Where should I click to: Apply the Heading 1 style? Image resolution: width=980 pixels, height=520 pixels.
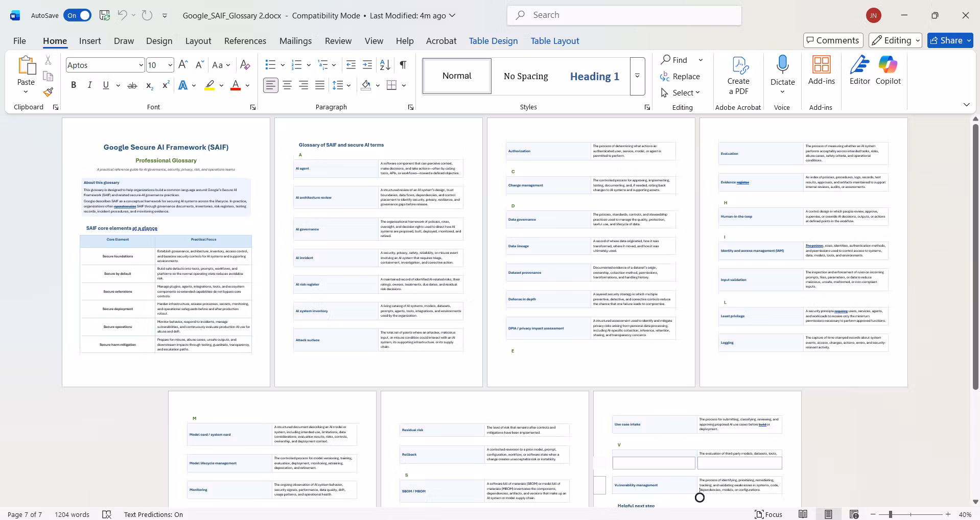pos(595,76)
